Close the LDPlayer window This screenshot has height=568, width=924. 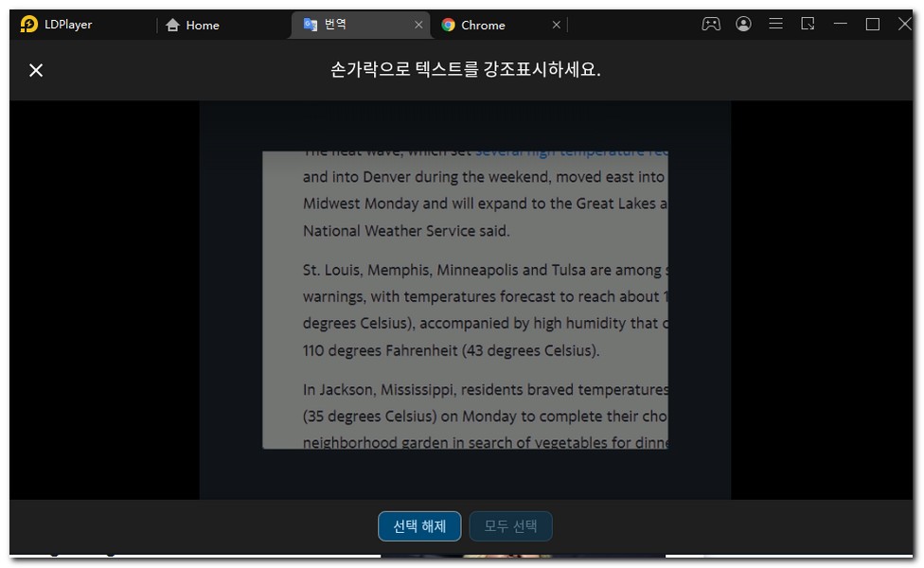(904, 25)
